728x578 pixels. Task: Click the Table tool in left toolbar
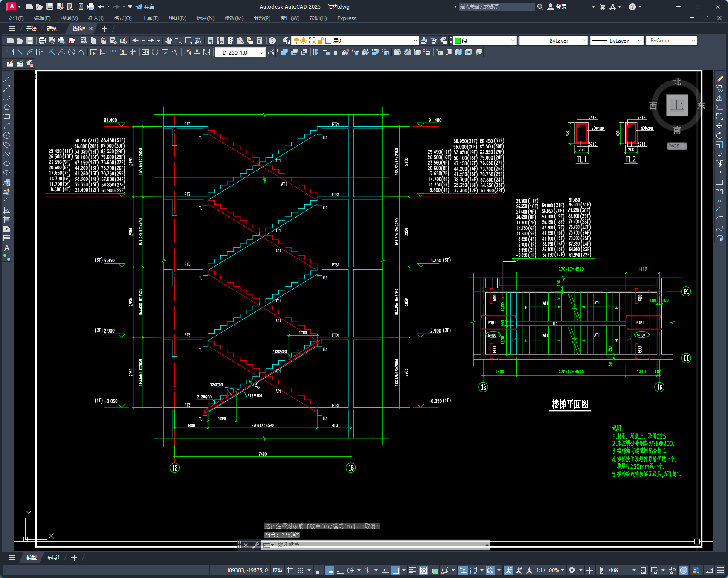[x=7, y=238]
